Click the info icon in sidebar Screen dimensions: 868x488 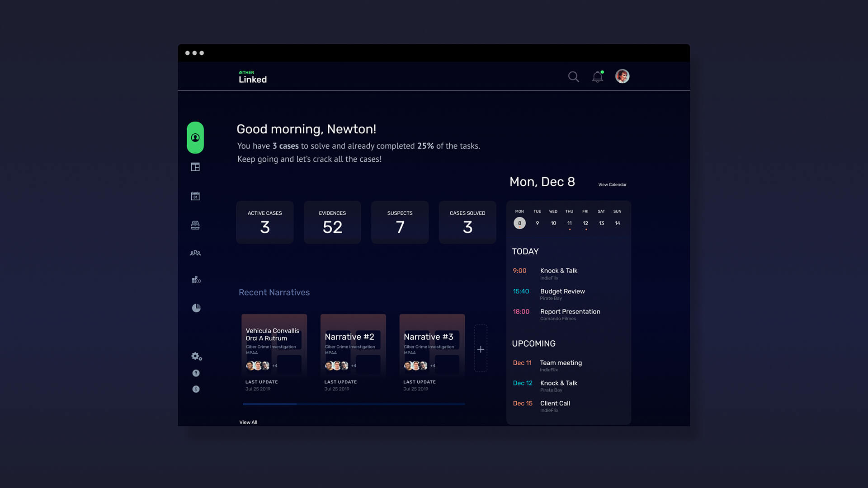196,389
